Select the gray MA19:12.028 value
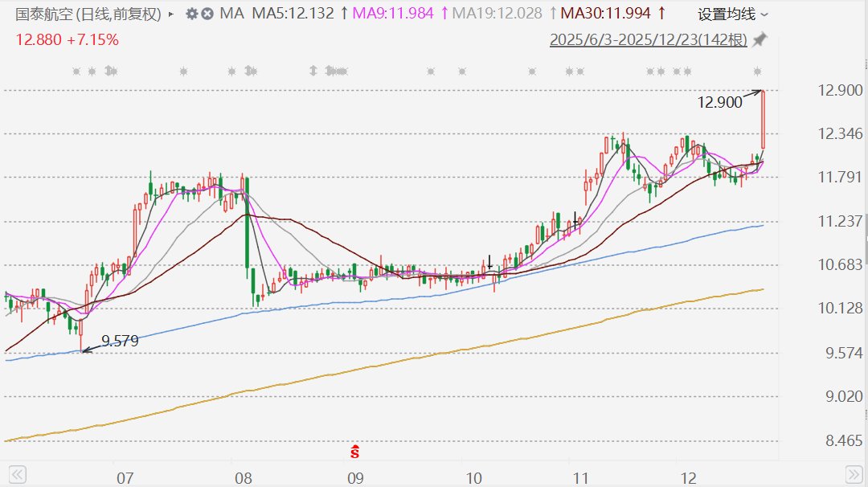868x487 pixels. click(x=497, y=14)
